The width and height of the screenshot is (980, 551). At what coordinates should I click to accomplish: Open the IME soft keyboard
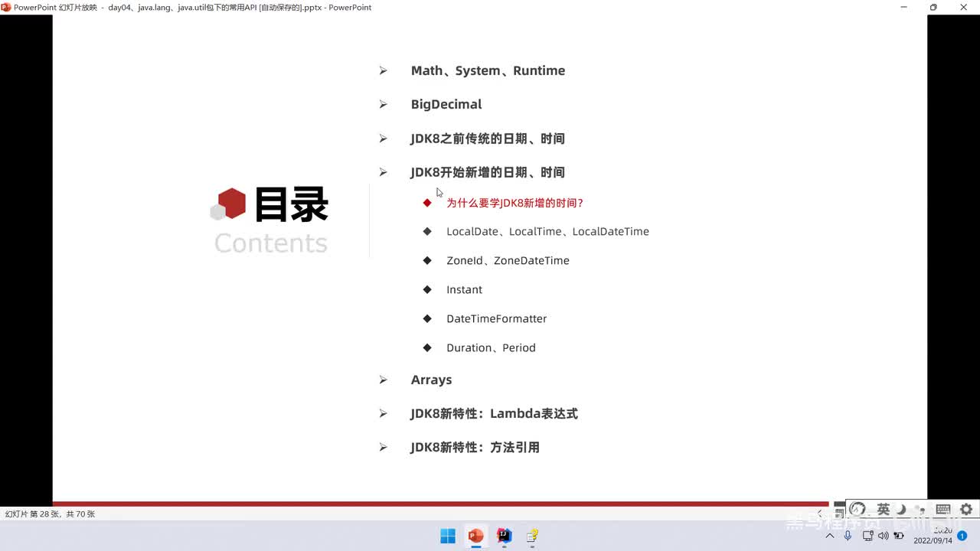pyautogui.click(x=943, y=510)
